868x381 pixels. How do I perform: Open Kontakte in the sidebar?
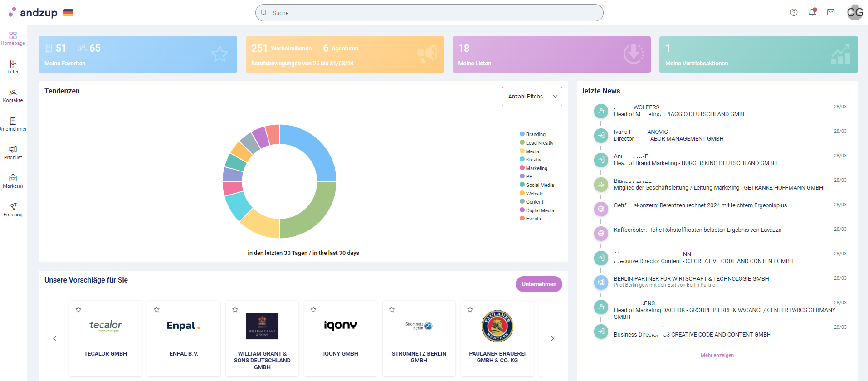[x=13, y=96]
